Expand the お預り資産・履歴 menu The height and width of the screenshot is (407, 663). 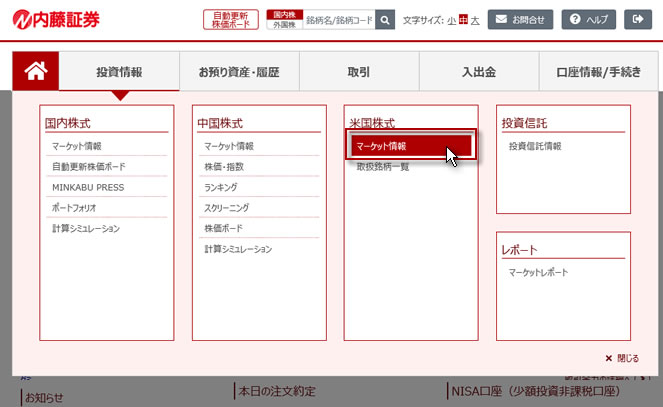[x=238, y=72]
